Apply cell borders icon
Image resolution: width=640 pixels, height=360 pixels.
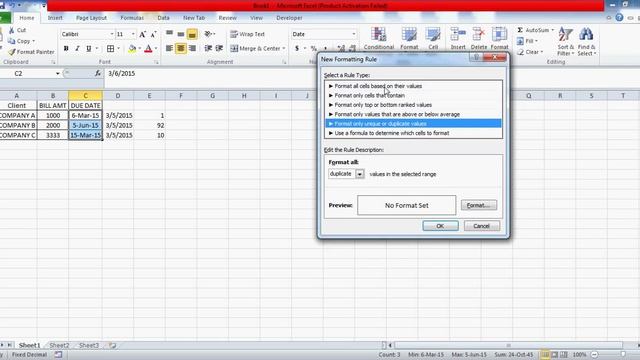tap(110, 49)
